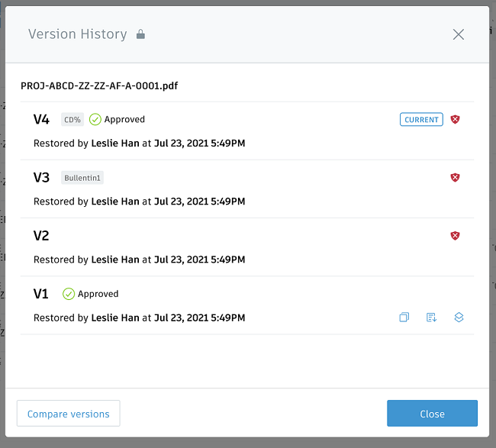496x448 pixels.
Task: Click the V1 document download-arrow icon
Action: click(x=431, y=317)
